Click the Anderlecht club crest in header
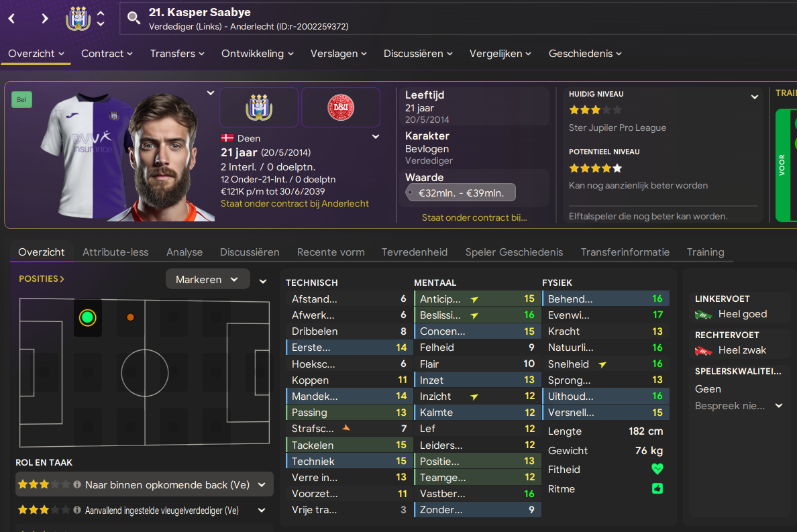Viewport: 797px width, 532px height. click(x=78, y=18)
